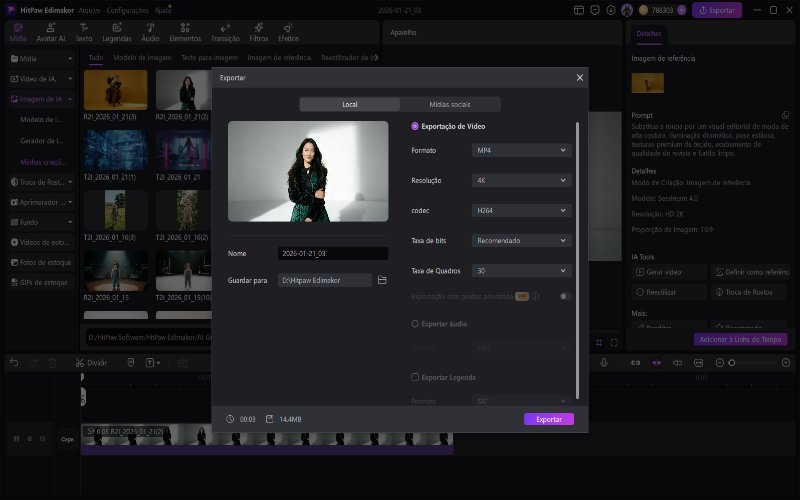Open the Avatar AI tool
Image resolution: width=800 pixels, height=500 pixels.
coord(51,33)
